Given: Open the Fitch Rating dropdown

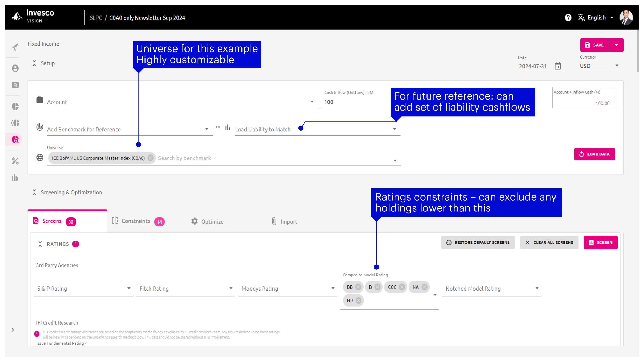Looking at the screenshot, I should [185, 289].
